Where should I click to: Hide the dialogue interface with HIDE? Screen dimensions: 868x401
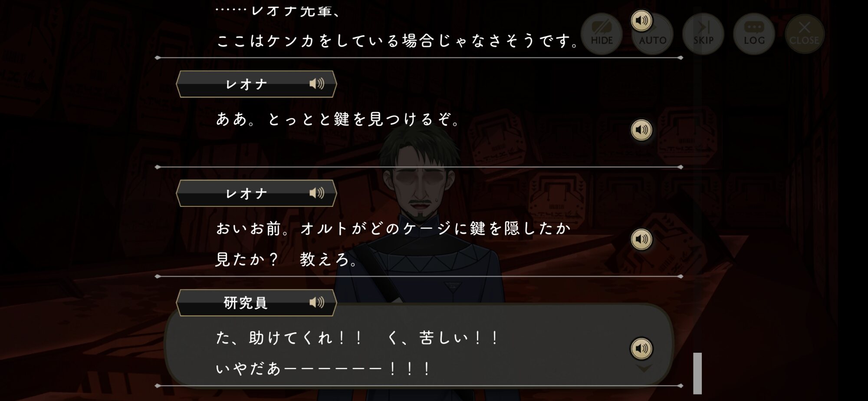(x=602, y=34)
